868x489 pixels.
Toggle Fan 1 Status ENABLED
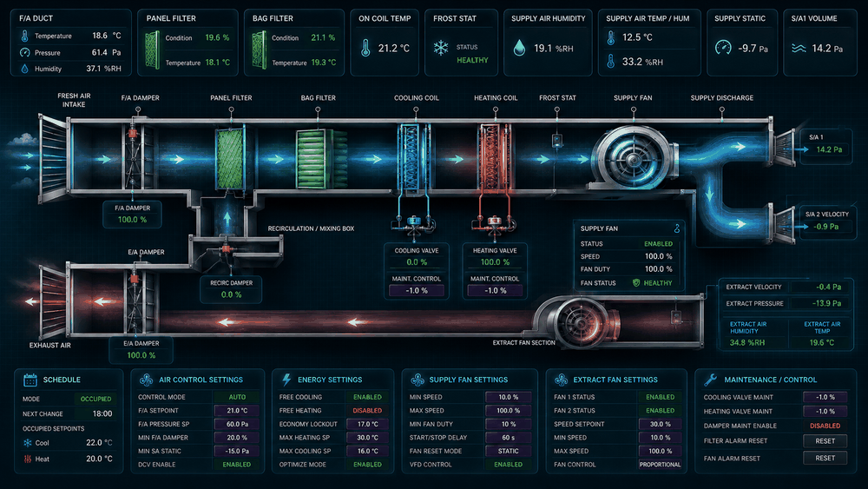click(661, 397)
